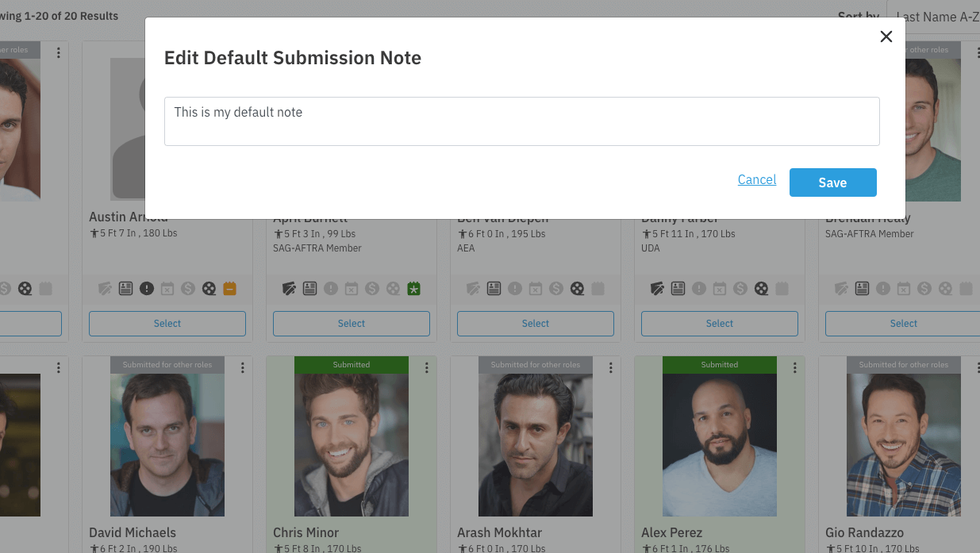Click the name David Michaels
Screen dimensions: 980x553
[x=133, y=532]
